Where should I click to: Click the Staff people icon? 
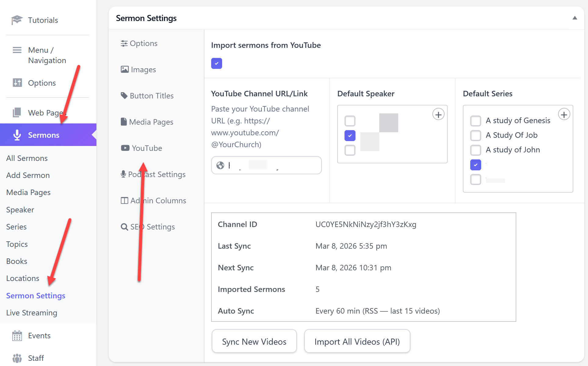click(x=17, y=358)
